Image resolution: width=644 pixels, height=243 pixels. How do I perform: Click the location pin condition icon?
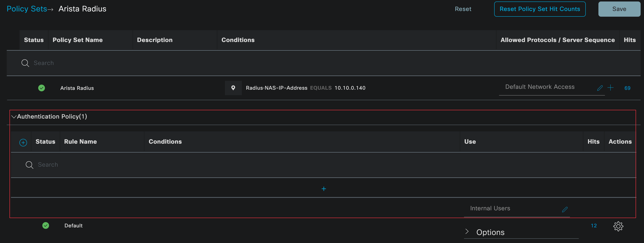[233, 88]
